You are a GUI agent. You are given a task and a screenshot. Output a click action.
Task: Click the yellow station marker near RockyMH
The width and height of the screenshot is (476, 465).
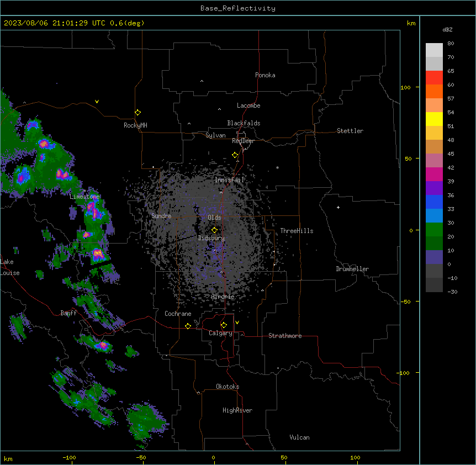137,113
